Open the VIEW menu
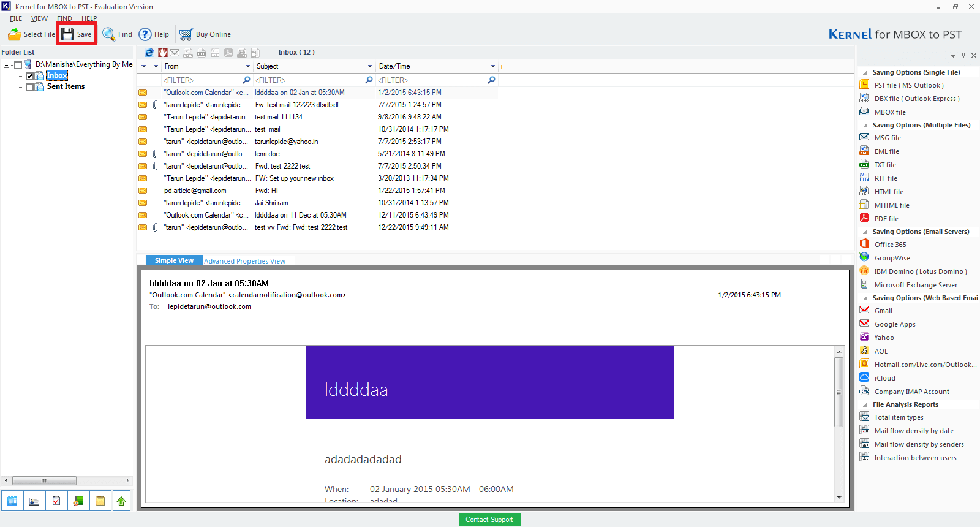Viewport: 980px width, 527px height. (39, 18)
